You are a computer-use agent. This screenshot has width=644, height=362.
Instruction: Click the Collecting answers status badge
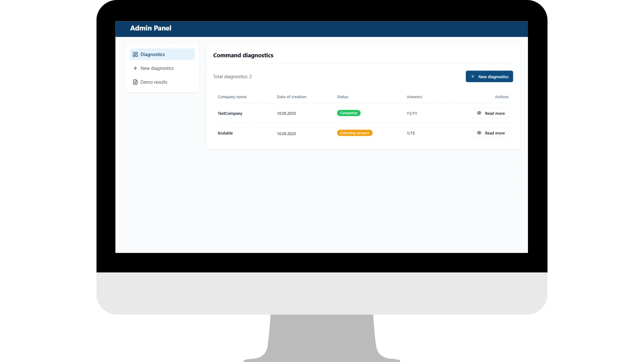[x=355, y=133]
